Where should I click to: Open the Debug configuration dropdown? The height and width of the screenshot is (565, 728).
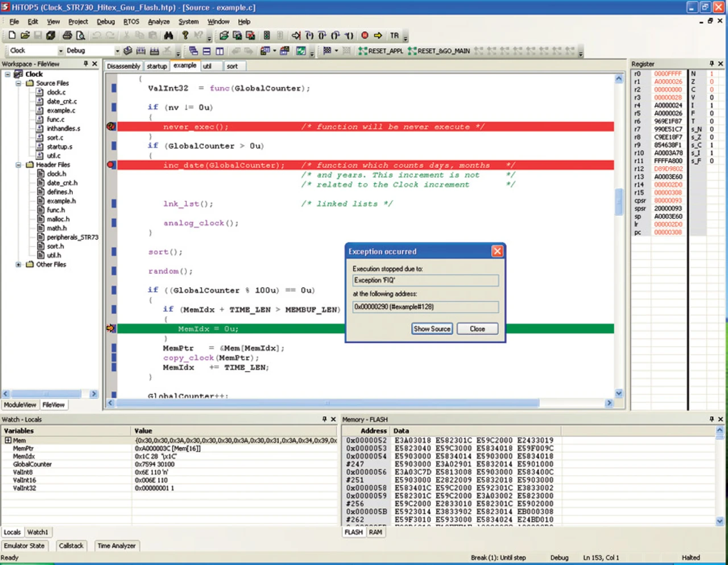(117, 51)
